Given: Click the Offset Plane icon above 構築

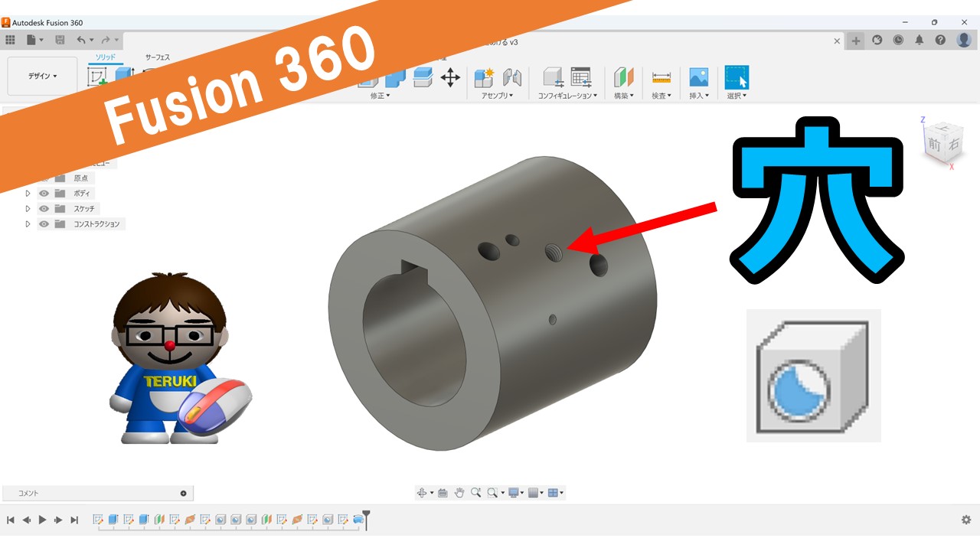Looking at the screenshot, I should [x=625, y=77].
